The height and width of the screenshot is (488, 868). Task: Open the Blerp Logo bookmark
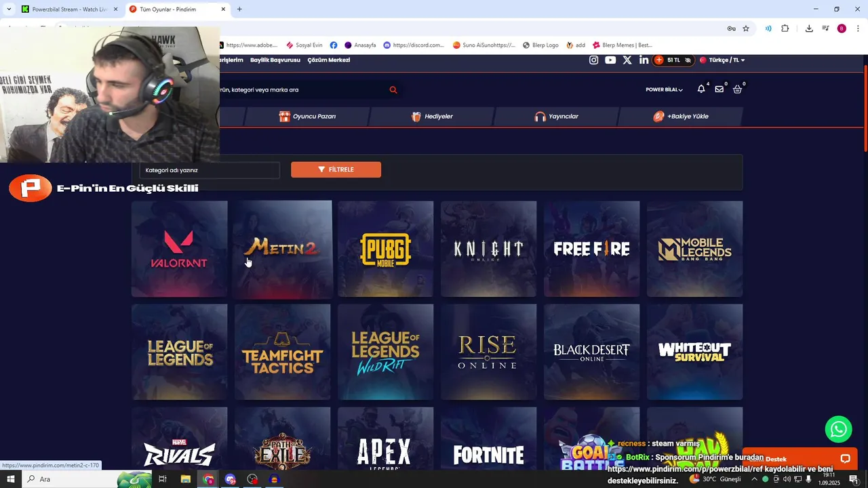pyautogui.click(x=540, y=45)
